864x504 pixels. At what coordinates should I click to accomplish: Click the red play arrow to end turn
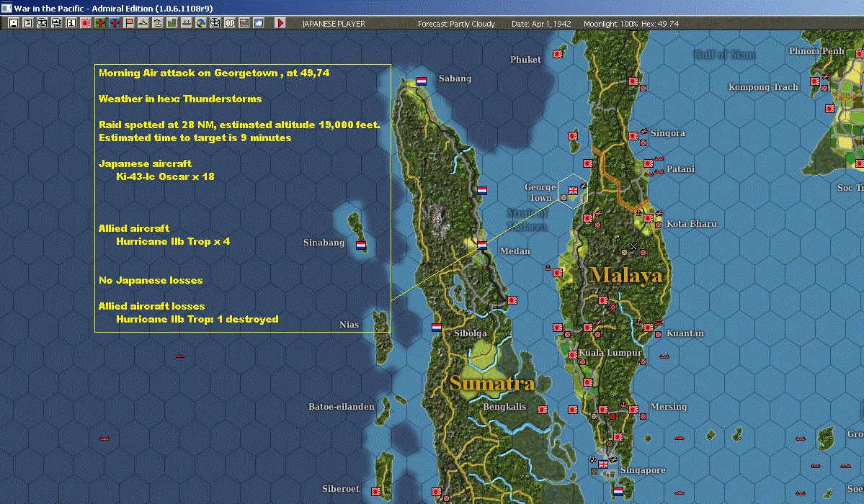280,23
